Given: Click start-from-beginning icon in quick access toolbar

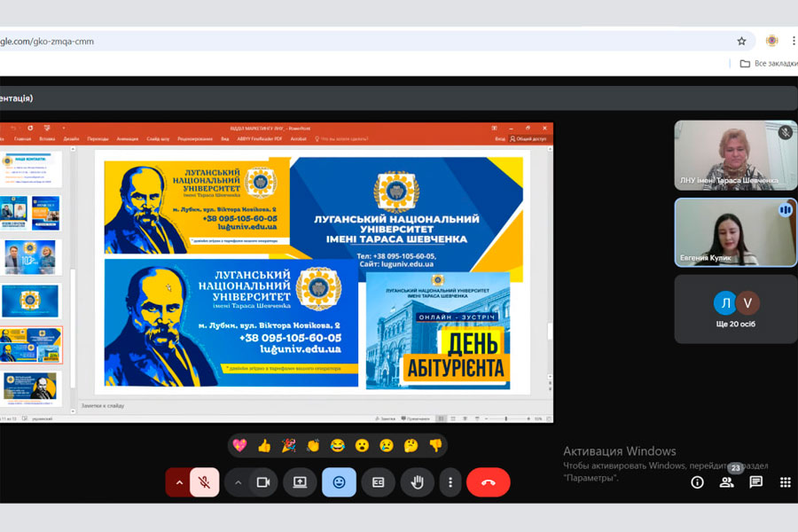Looking at the screenshot, I should tap(47, 129).
